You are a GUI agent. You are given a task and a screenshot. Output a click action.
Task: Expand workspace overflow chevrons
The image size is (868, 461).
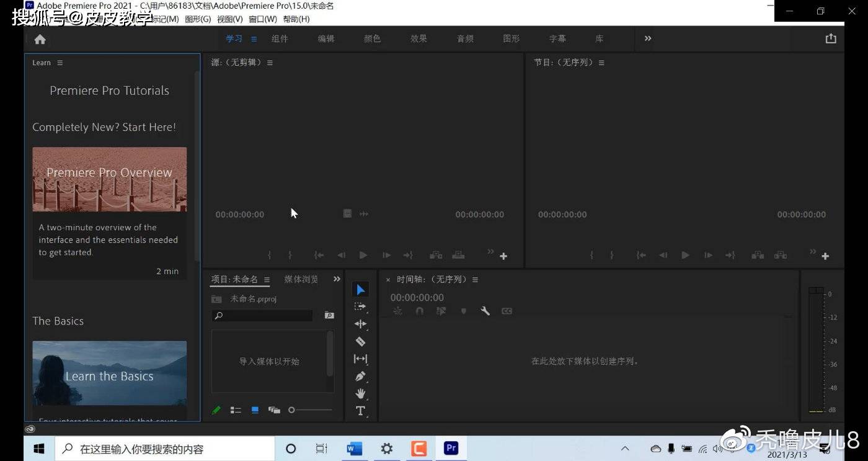pyautogui.click(x=648, y=38)
